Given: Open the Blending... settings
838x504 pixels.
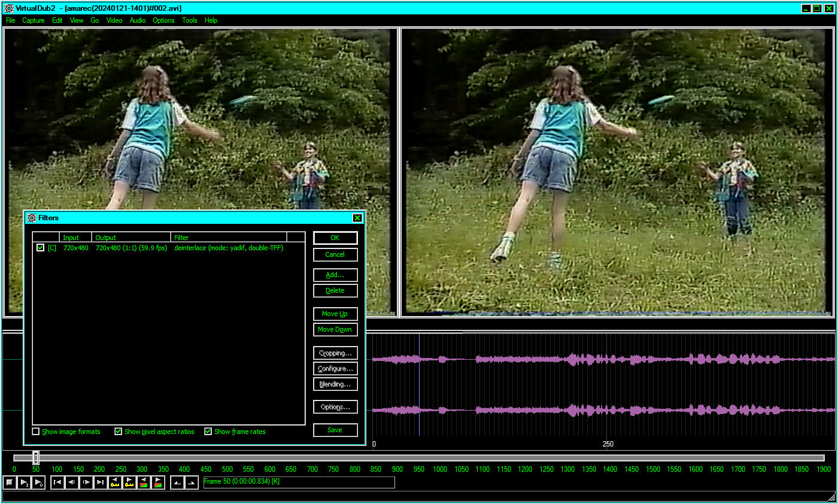Looking at the screenshot, I should tap(335, 384).
